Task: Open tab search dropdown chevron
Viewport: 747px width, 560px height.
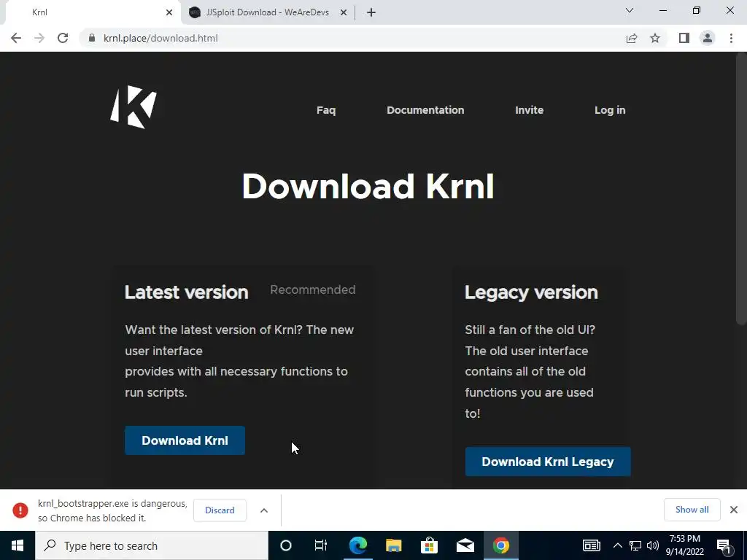Action: (x=630, y=10)
